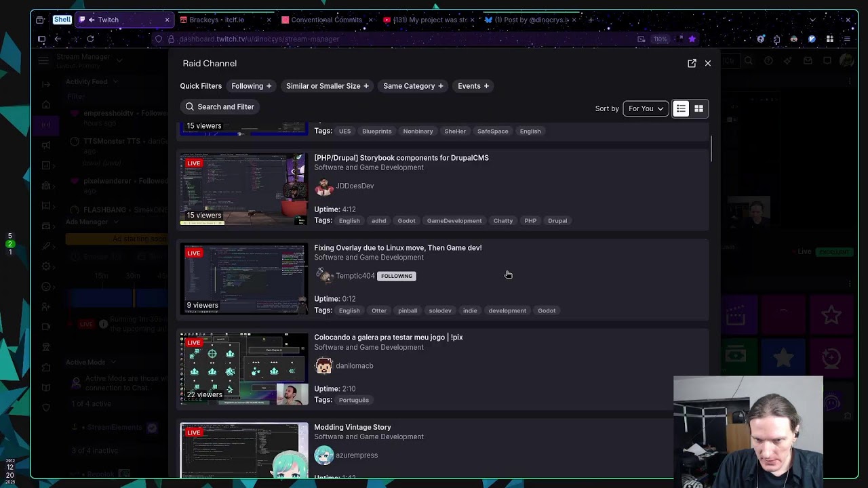This screenshot has width=868, height=488.
Task: Close the Raid Channel dialog
Action: [707, 63]
